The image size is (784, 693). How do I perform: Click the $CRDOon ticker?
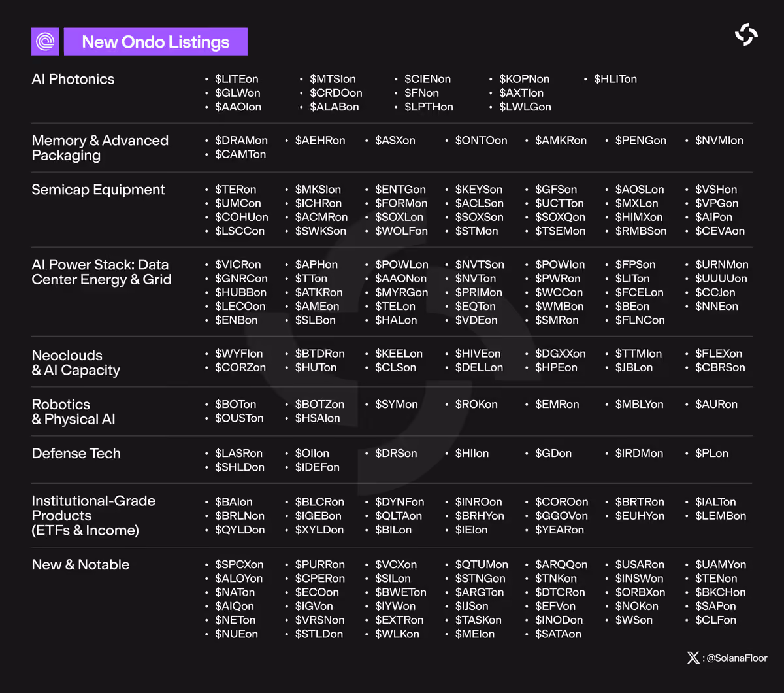[x=336, y=93]
